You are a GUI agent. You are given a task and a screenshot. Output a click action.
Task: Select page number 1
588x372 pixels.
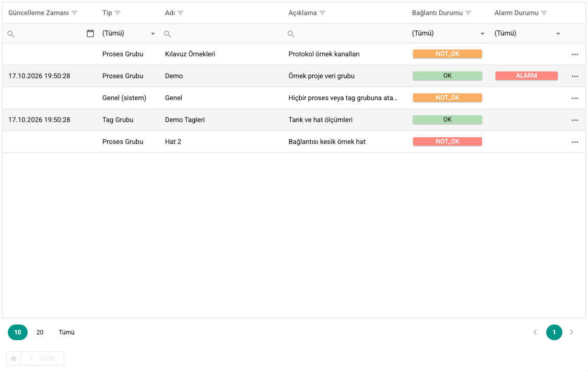[x=554, y=332]
